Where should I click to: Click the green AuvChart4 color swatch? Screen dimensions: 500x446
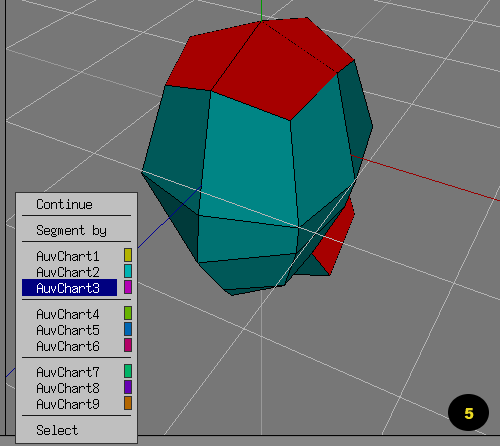[128, 313]
